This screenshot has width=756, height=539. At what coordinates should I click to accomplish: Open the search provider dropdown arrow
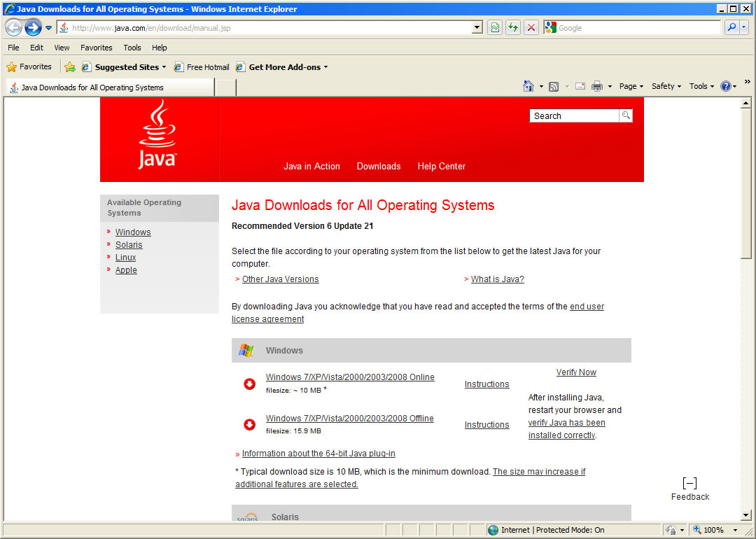[744, 27]
